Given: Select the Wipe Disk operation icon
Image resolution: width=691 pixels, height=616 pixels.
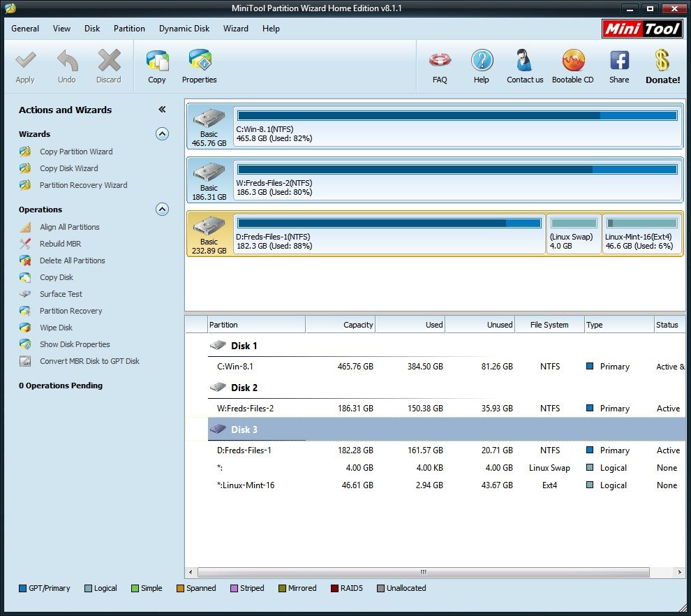Looking at the screenshot, I should point(25,328).
